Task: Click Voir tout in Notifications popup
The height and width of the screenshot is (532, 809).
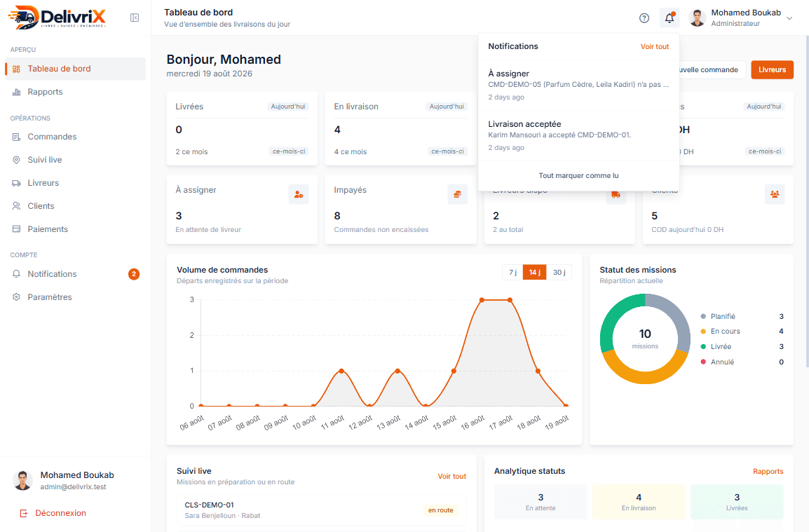Action: pos(654,46)
